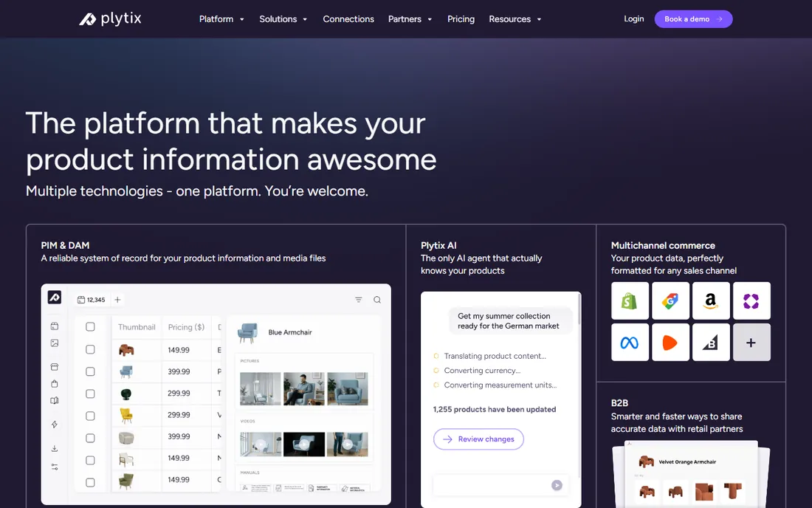This screenshot has height=508, width=812.
Task: Check the dark green round chair checkbox
Action: (90, 394)
